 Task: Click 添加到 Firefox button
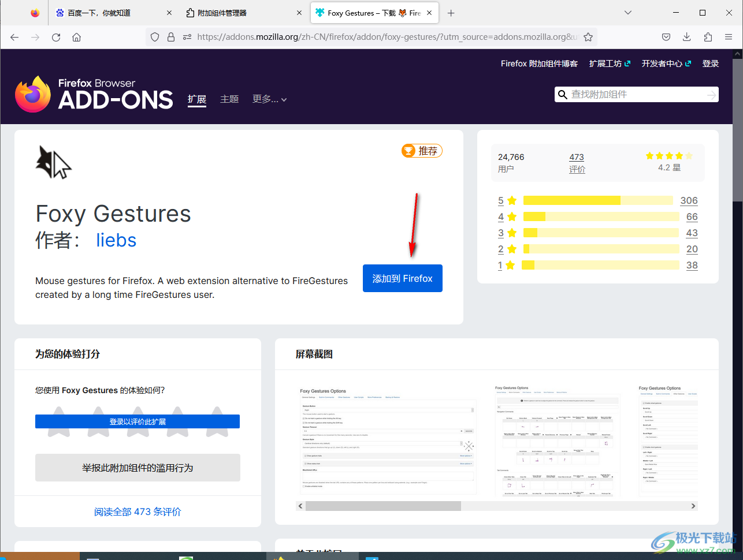[403, 278]
